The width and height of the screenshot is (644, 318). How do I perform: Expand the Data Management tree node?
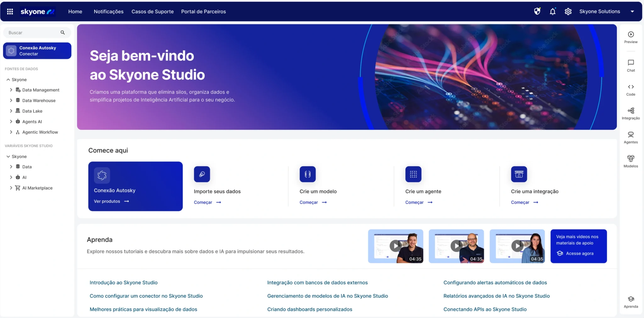(11, 90)
